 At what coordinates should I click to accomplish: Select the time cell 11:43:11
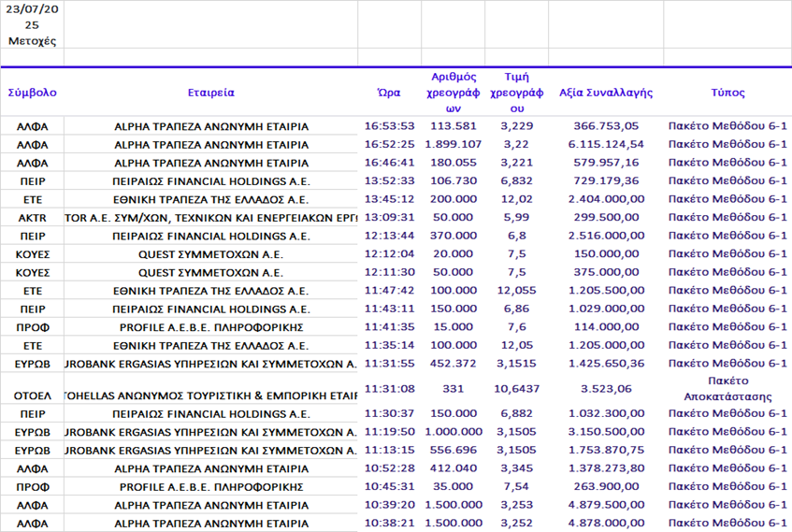(x=389, y=309)
